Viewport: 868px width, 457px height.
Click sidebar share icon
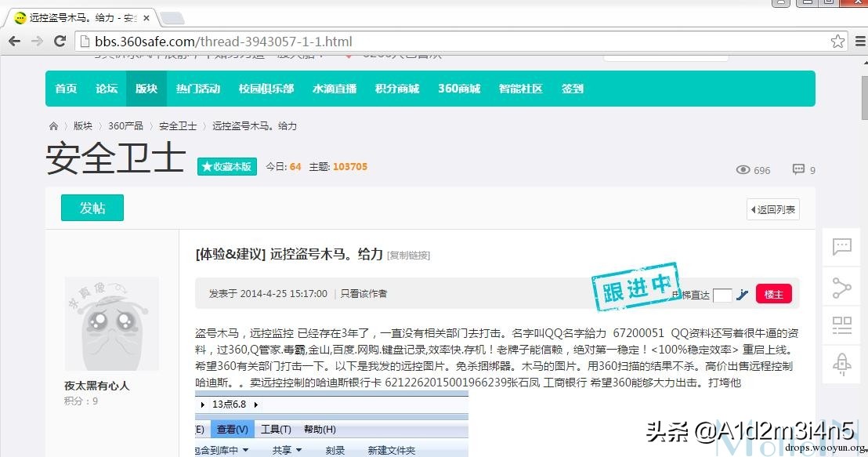pos(842,288)
